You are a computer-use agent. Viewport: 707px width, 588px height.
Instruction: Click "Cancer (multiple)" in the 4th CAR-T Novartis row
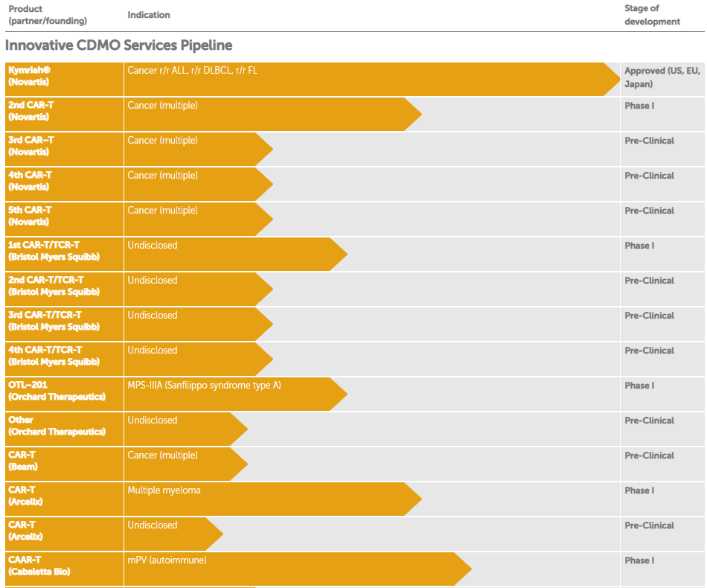(163, 176)
